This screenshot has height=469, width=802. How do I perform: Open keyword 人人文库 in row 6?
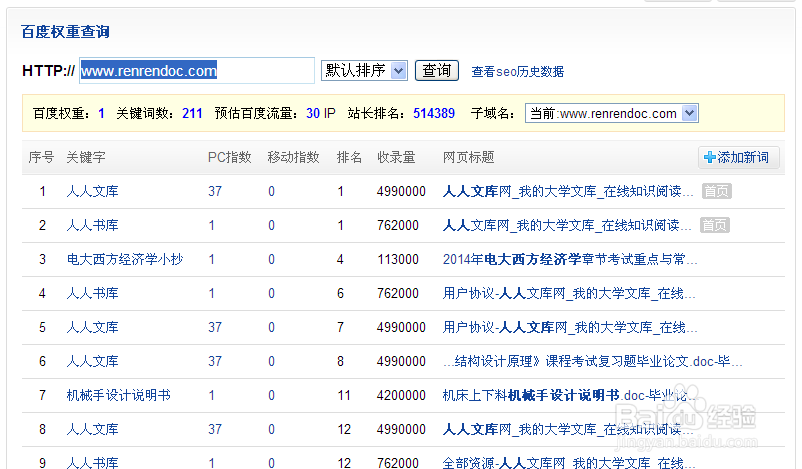coord(93,361)
